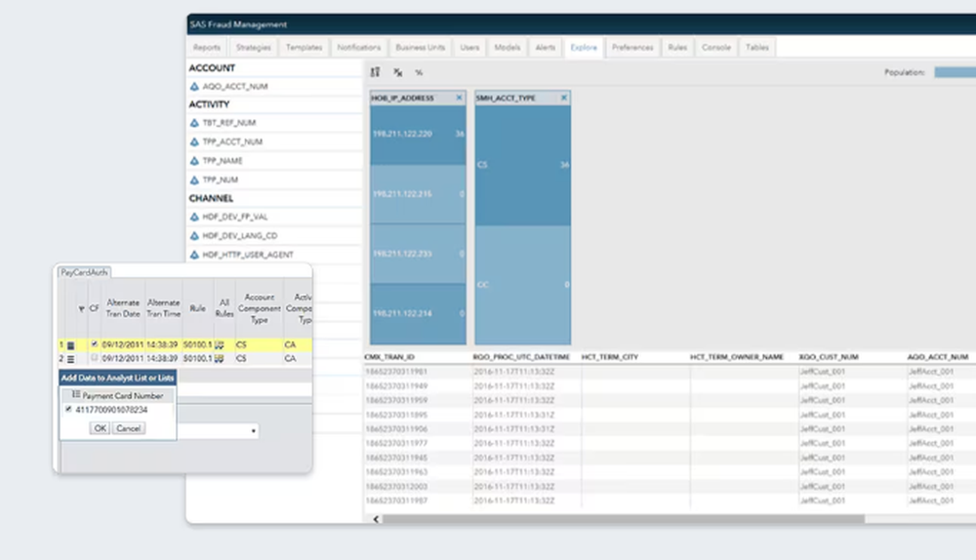Select the CS account type block
This screenshot has height=560, width=976.
pyautogui.click(x=522, y=165)
